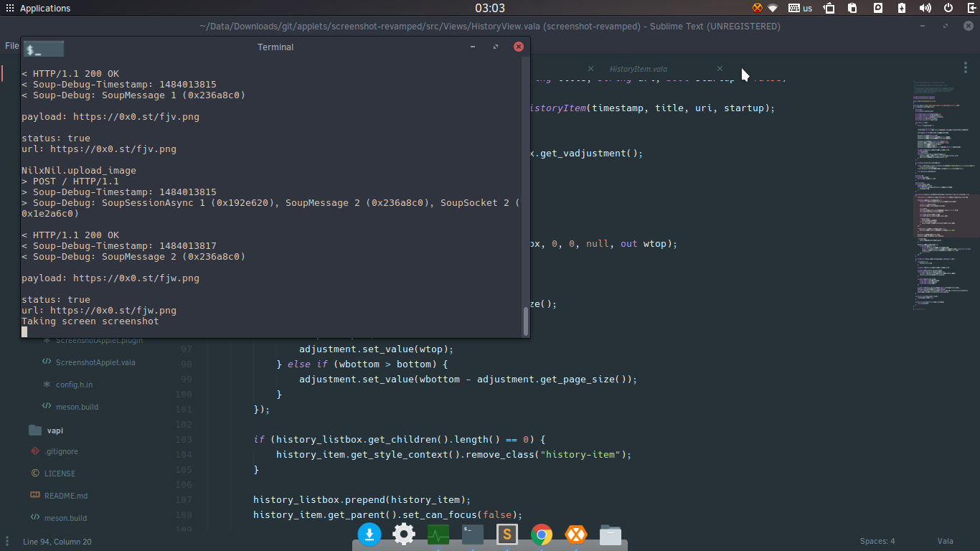Open README.md in the sidebar

(66, 496)
